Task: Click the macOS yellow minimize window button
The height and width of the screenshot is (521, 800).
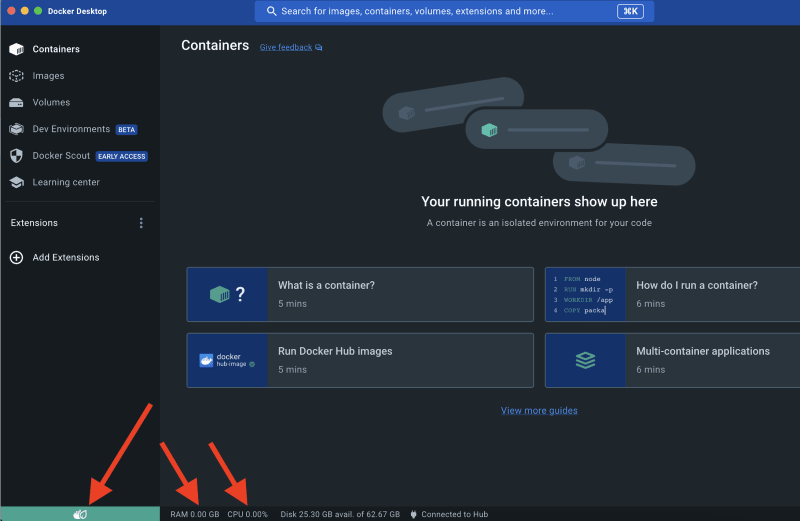Action: click(x=24, y=11)
